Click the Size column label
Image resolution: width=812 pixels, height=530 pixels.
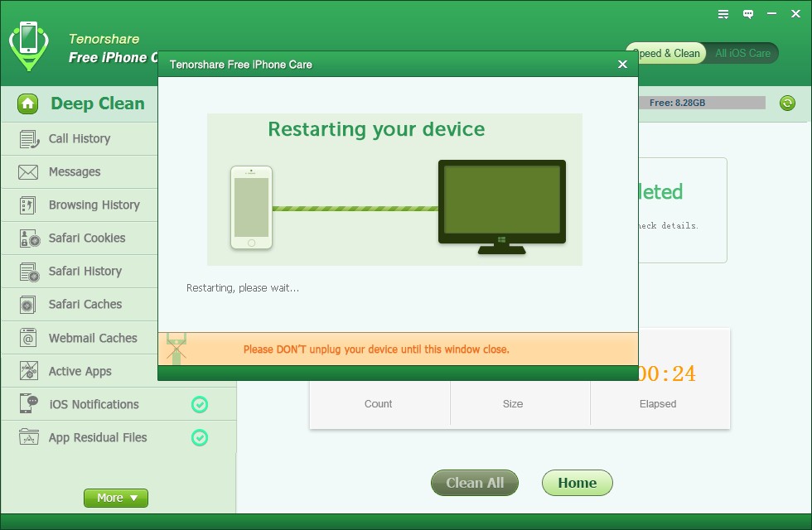point(513,404)
